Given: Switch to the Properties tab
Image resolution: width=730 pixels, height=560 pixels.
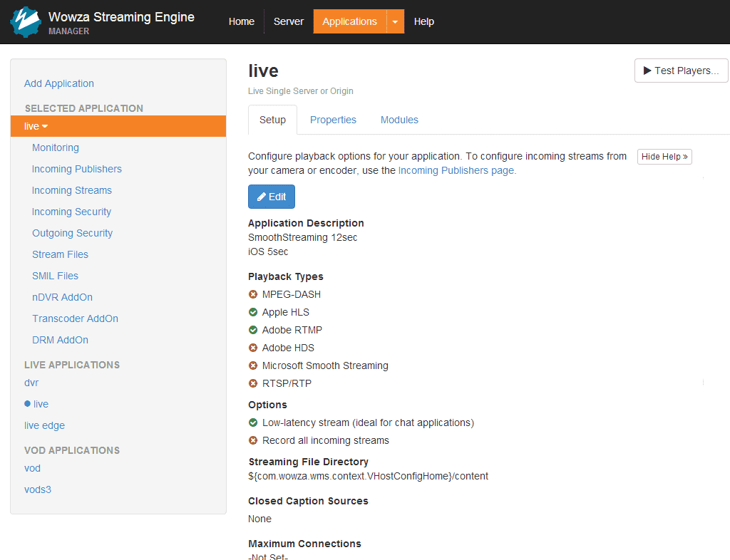Looking at the screenshot, I should click(x=333, y=120).
